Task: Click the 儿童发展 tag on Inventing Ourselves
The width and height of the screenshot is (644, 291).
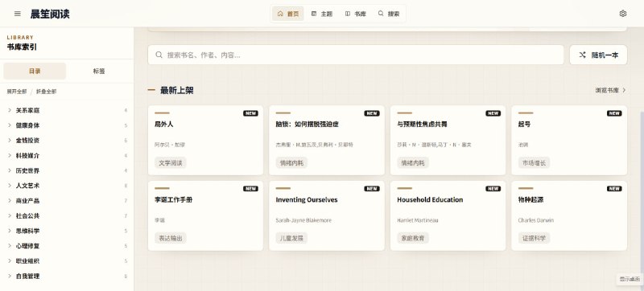Action: (291, 238)
